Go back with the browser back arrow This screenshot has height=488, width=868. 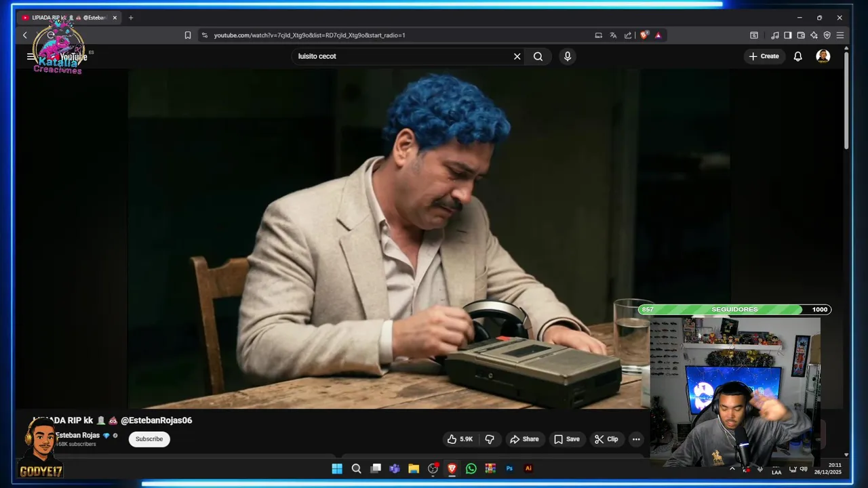25,35
